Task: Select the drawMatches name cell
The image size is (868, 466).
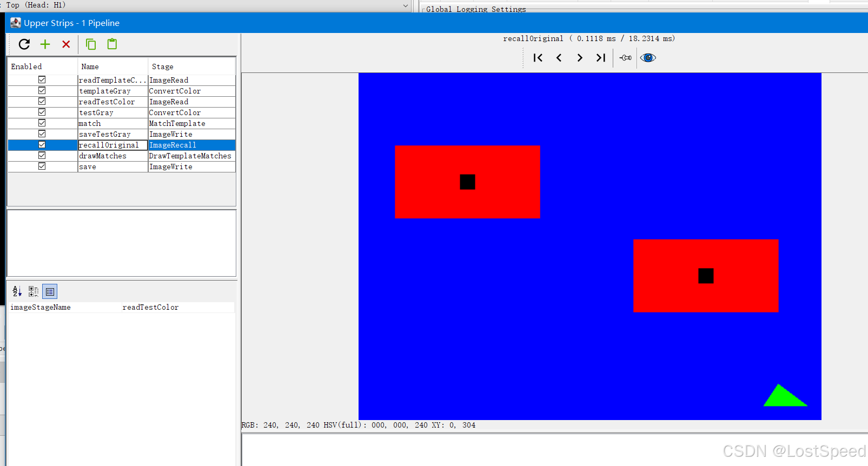Action: coord(112,156)
